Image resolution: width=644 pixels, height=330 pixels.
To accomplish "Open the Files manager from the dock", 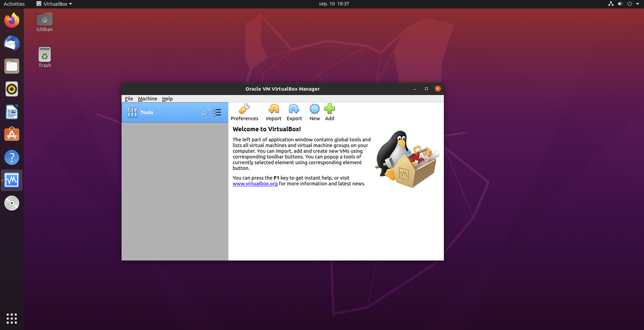I will coord(12,66).
